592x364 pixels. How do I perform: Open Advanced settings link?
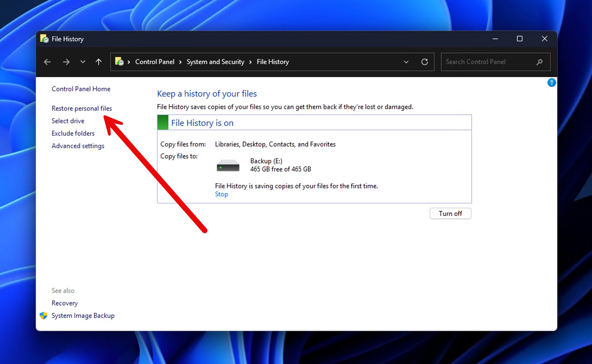coord(78,146)
